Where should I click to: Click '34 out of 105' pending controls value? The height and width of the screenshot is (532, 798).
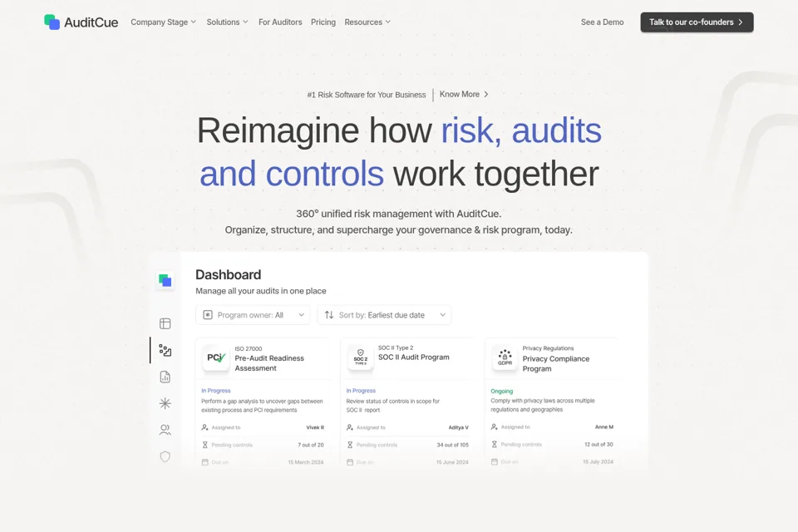[452, 445]
